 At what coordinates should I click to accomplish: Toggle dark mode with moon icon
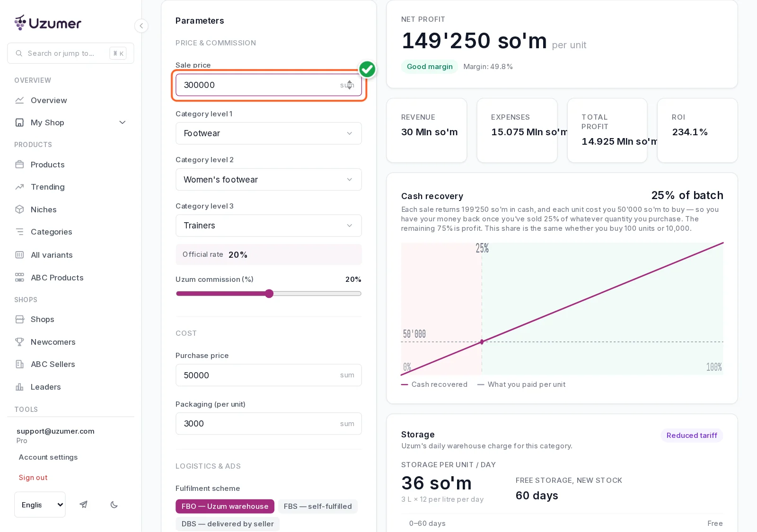(114, 505)
